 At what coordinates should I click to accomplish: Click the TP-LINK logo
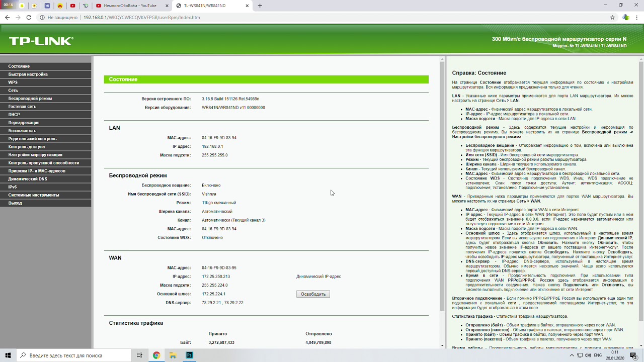coord(41,41)
